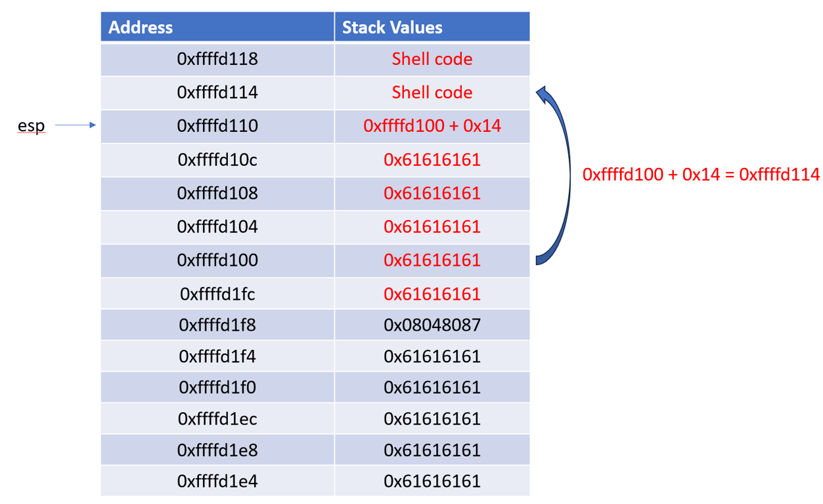Screen dimensions: 823x504
Task: Select address cell 0xffffd110
Action: [x=217, y=126]
